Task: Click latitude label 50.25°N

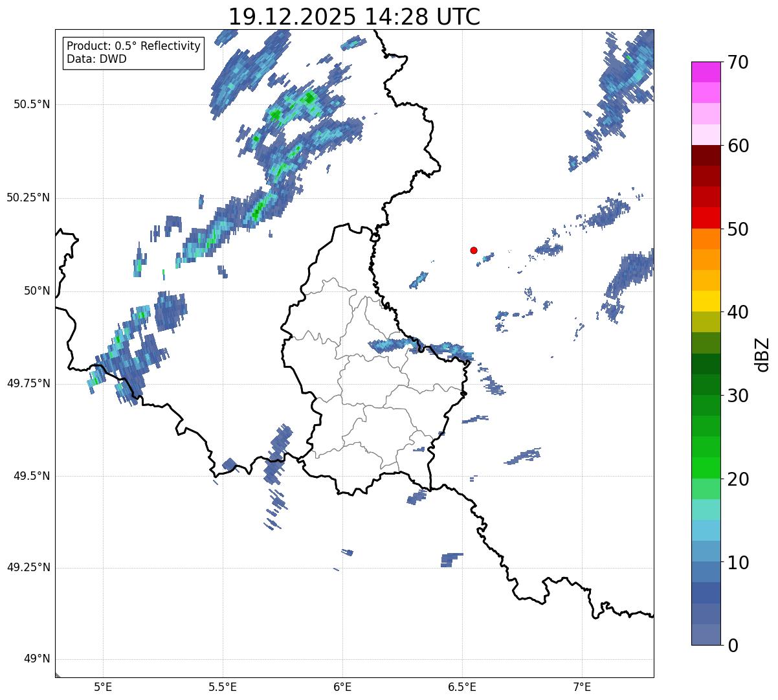Action: tap(28, 198)
